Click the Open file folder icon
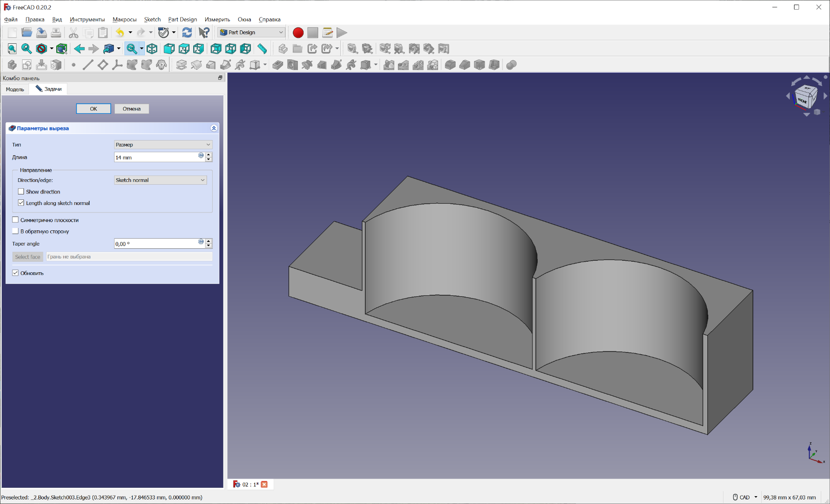 pyautogui.click(x=27, y=33)
